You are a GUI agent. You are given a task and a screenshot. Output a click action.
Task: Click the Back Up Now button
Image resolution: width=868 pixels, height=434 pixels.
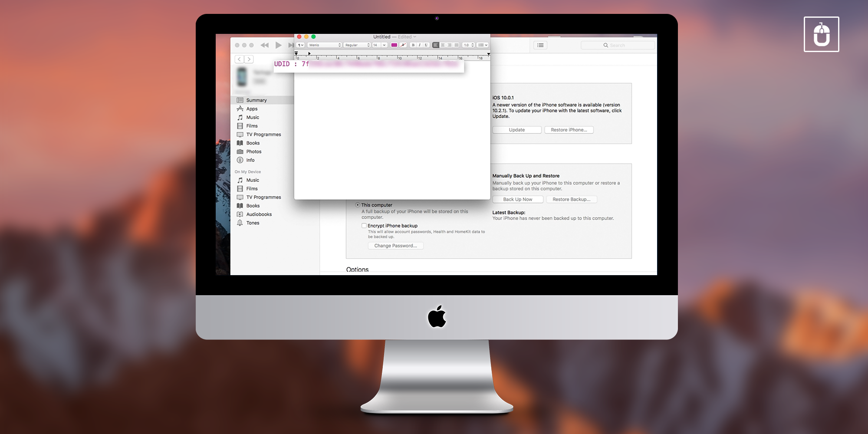tap(517, 199)
